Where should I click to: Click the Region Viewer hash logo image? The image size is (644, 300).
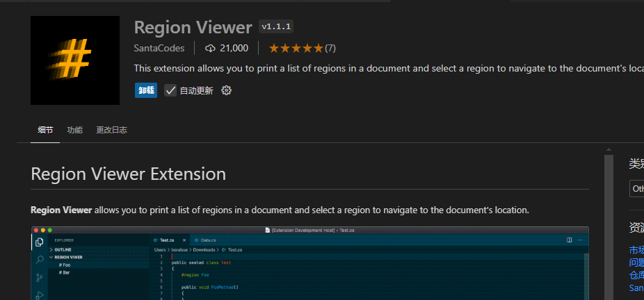[75, 60]
